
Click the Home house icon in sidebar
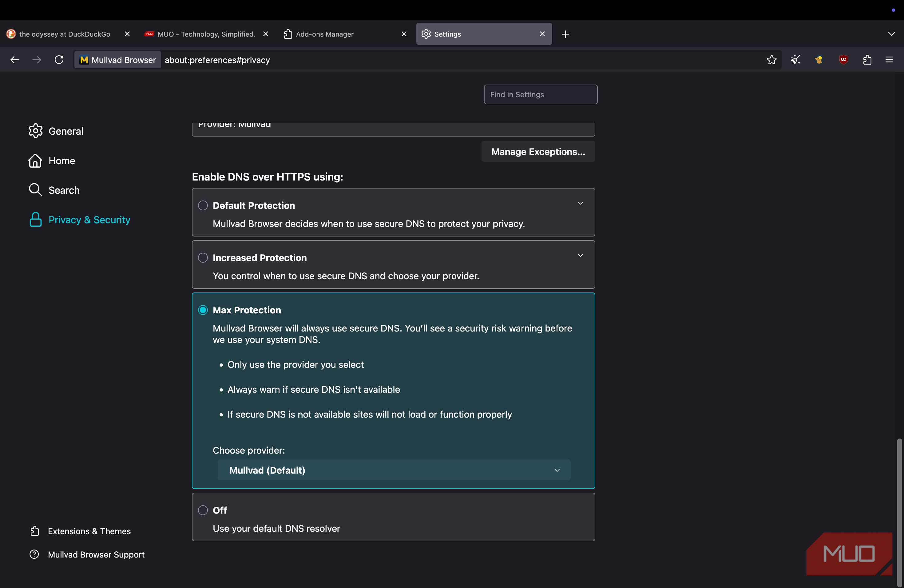35,160
